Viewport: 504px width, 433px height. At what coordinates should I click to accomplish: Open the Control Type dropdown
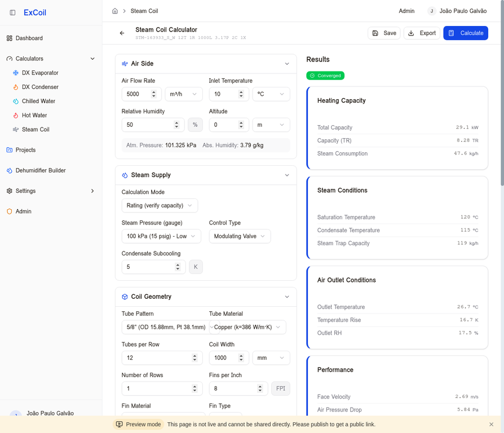240,236
